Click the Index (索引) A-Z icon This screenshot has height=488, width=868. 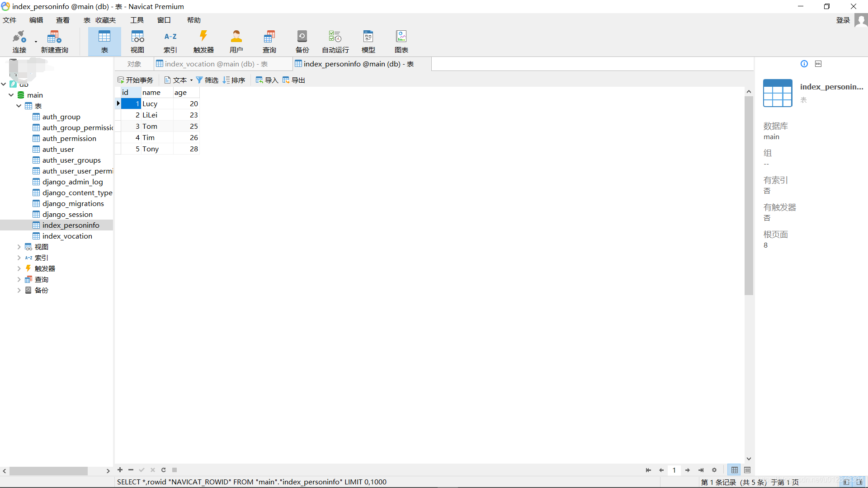pyautogui.click(x=170, y=42)
